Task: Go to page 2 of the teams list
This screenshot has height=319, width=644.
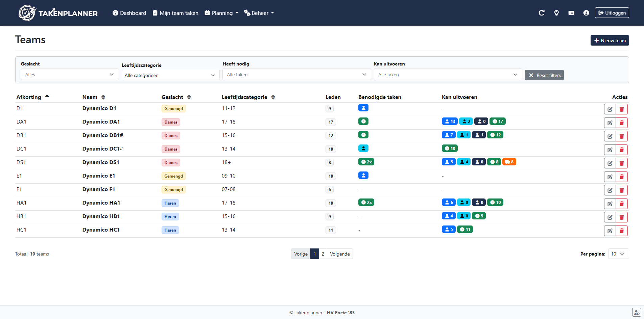Action: pos(323,254)
